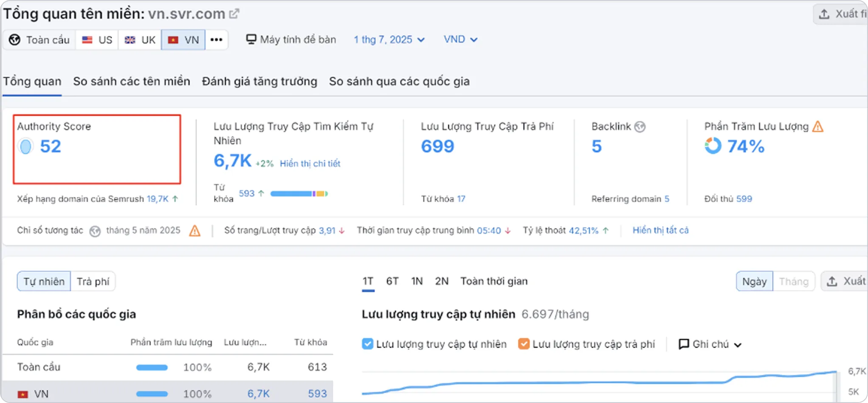Image resolution: width=868 pixels, height=403 pixels.
Task: Select the Trả phí tab
Action: tap(93, 281)
